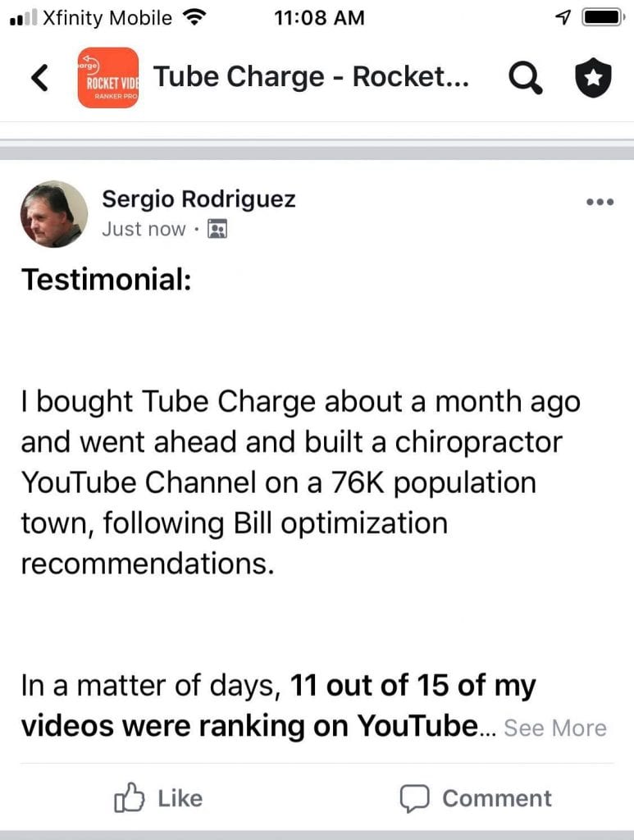The image size is (634, 840).
Task: Tap the battery indicator in status bar
Action: pyautogui.click(x=604, y=17)
